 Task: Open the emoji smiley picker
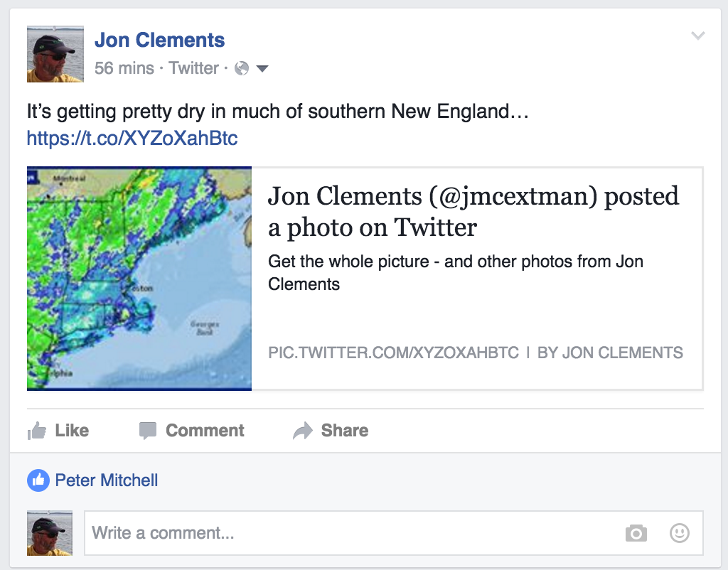680,533
